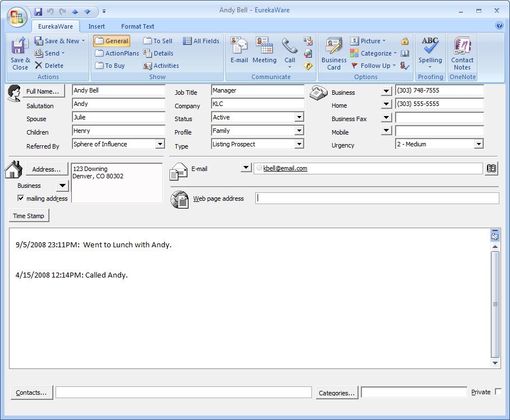Open the Activities view
Screen dimensions: 510x420
[161, 66]
